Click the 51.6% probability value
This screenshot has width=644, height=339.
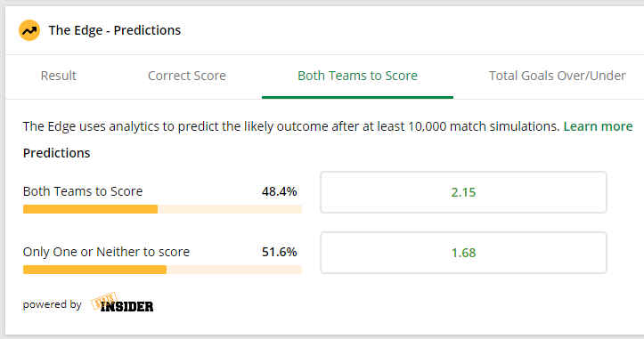pos(280,252)
